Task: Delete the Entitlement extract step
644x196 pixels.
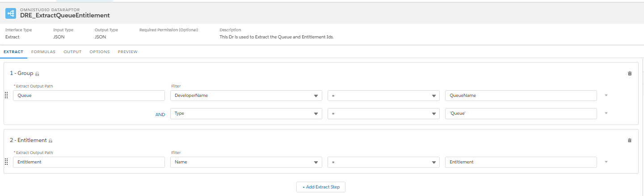Action: tap(630, 140)
